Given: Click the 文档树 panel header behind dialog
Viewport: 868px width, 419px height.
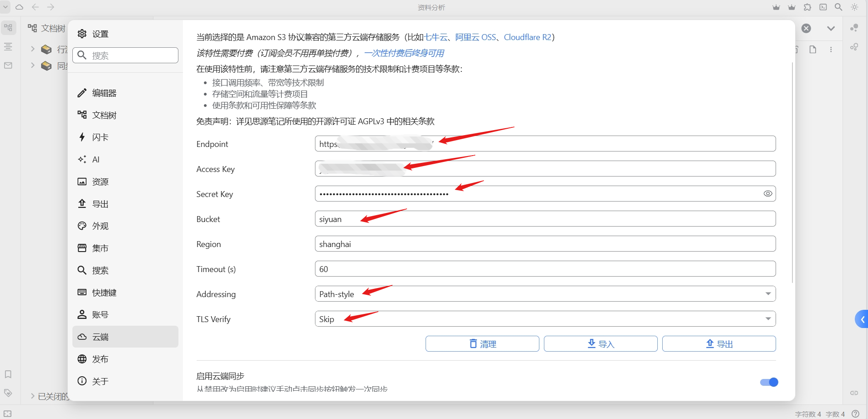Looking at the screenshot, I should 46,28.
